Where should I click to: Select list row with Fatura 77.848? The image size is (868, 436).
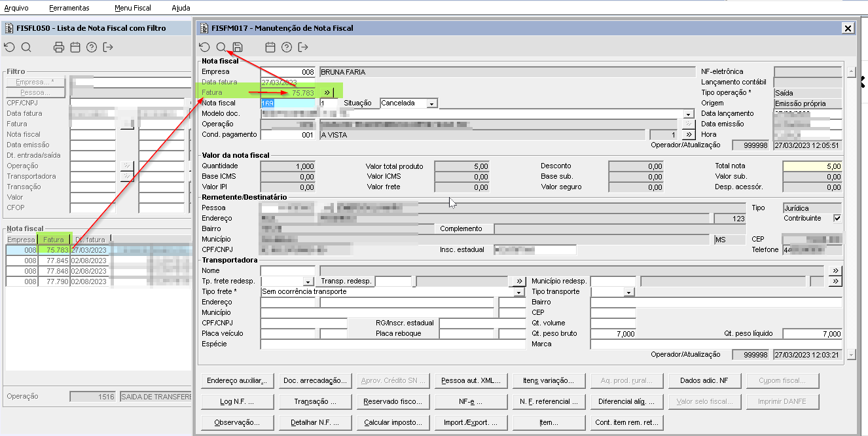click(98, 271)
